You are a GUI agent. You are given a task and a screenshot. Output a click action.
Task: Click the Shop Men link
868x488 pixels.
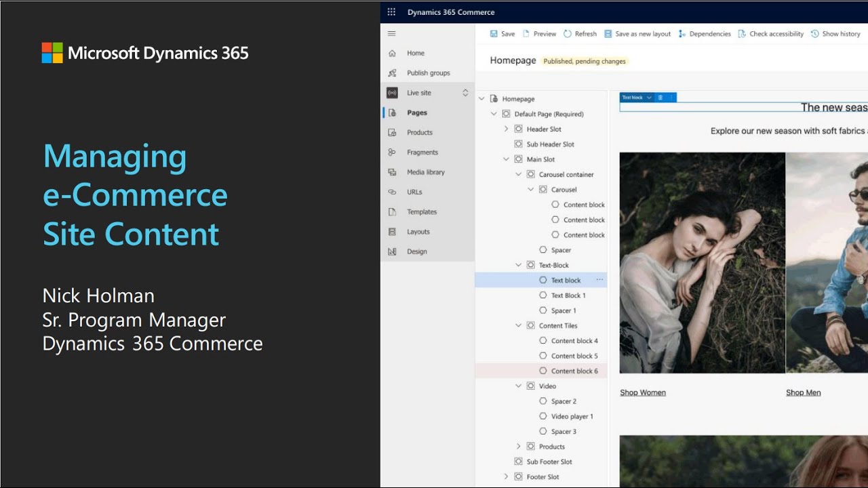point(804,392)
